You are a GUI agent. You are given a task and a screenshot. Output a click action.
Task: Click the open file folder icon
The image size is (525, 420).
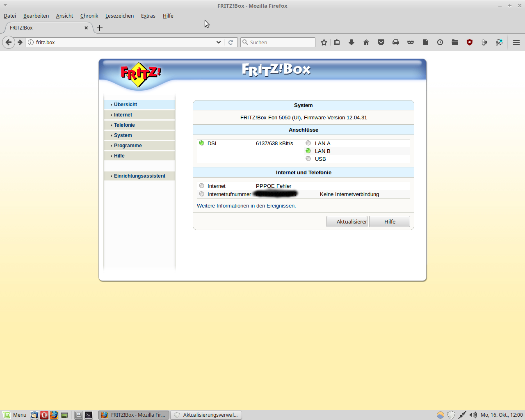tap(455, 42)
